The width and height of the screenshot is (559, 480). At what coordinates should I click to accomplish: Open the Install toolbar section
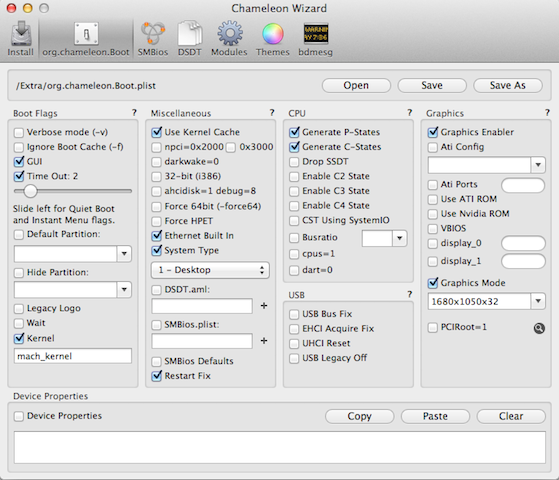pyautogui.click(x=21, y=39)
